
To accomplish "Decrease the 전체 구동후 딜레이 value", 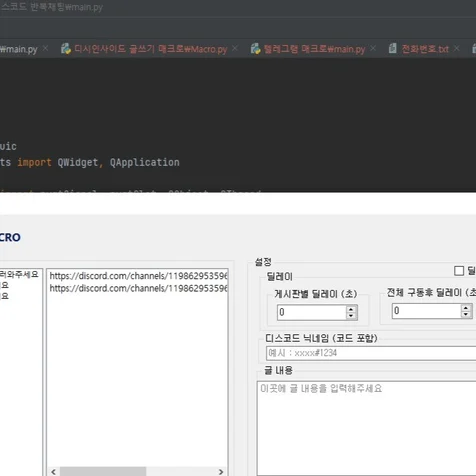I will point(466,314).
